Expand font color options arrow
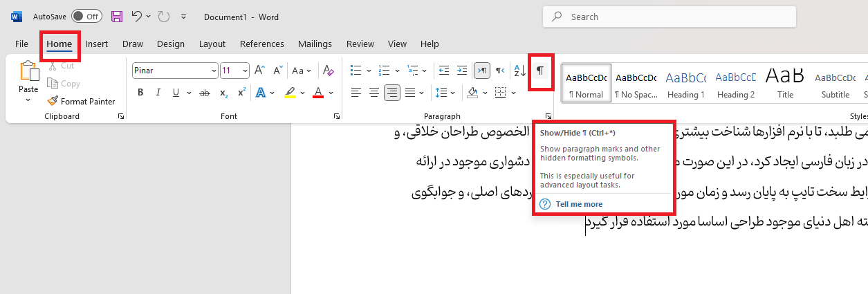 pos(331,93)
